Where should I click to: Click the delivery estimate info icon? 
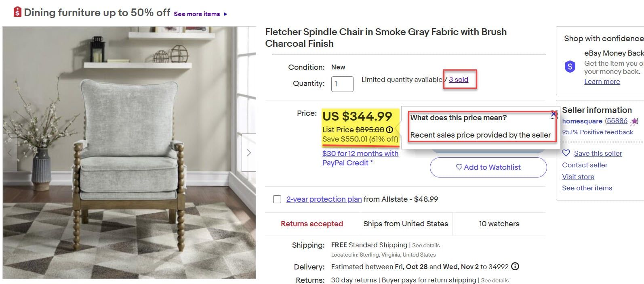click(x=515, y=266)
